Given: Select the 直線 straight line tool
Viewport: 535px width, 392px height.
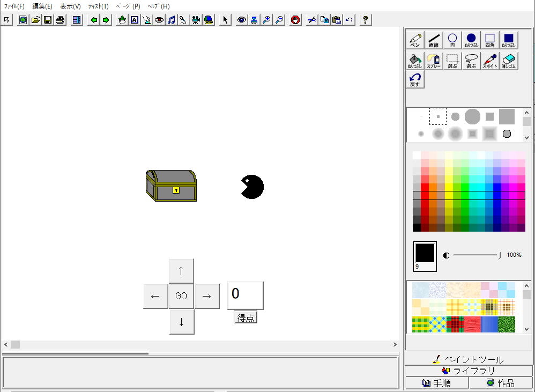Looking at the screenshot, I should 434,40.
